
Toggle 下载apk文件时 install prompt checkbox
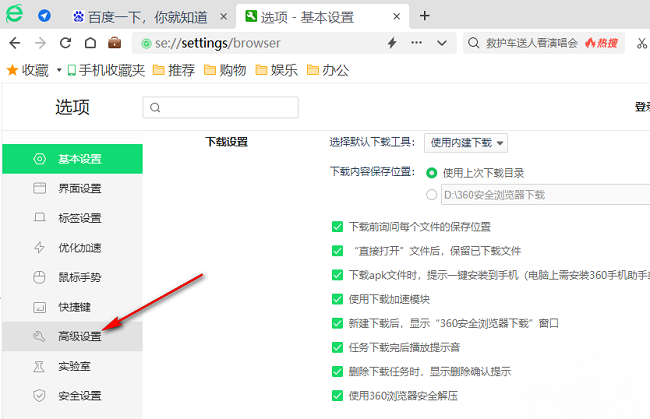tap(337, 275)
